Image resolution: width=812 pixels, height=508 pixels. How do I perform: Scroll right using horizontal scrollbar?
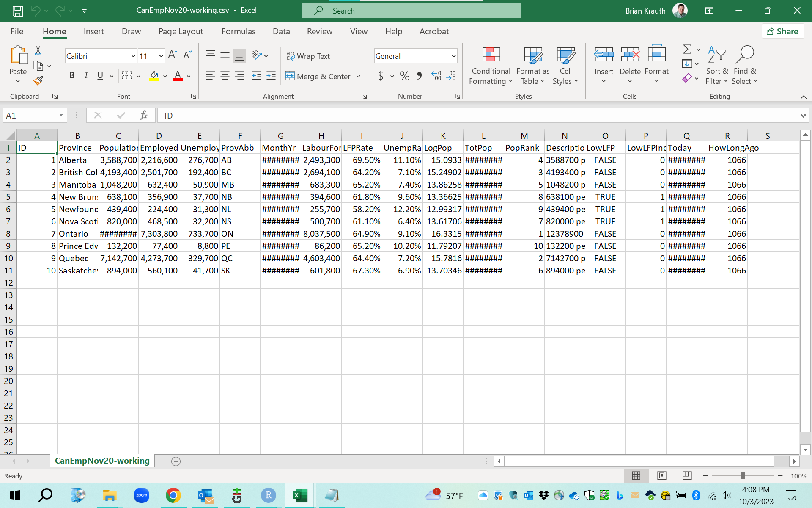pyautogui.click(x=795, y=461)
